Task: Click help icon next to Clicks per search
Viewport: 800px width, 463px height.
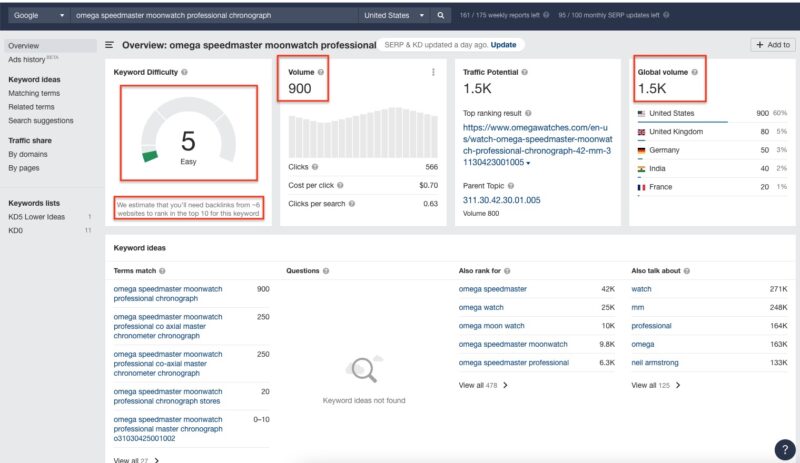Action: pos(352,204)
